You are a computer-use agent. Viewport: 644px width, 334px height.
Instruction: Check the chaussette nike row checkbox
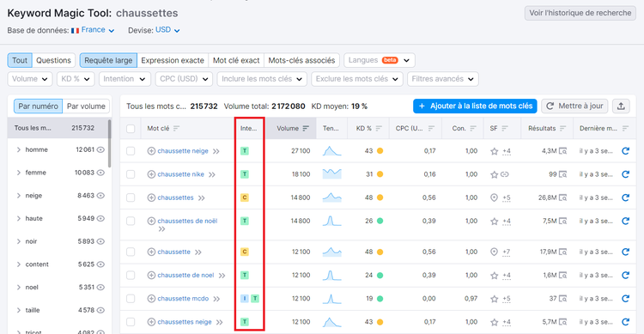[131, 174]
